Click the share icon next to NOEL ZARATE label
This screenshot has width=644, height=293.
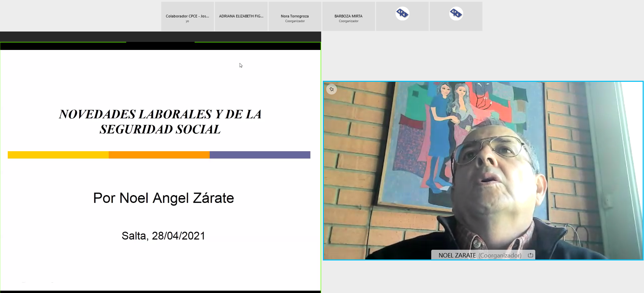(x=530, y=255)
